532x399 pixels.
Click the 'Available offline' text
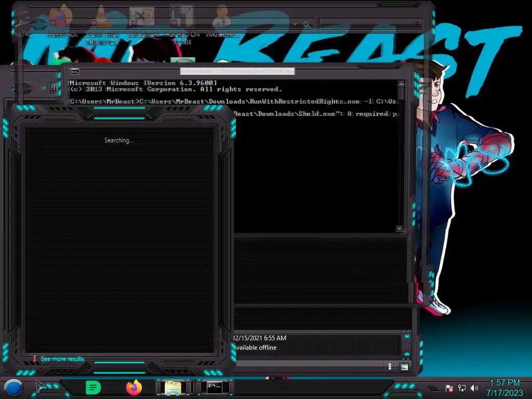pos(256,348)
